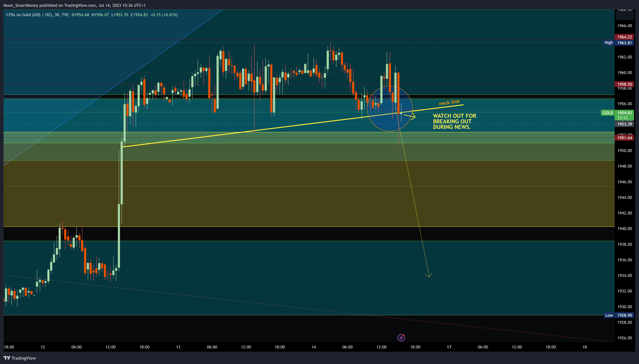The height and width of the screenshot is (364, 639).
Task: Click the red price label 1958.50
Action: [625, 84]
